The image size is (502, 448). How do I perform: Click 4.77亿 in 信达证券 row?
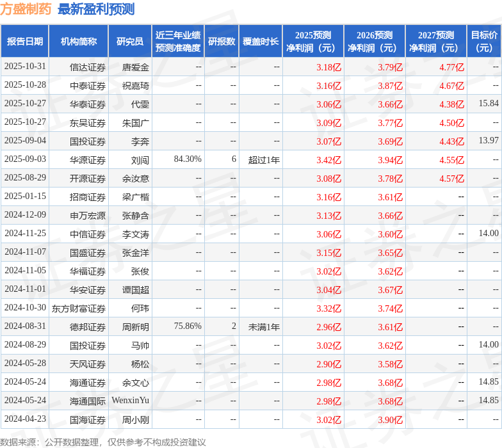point(452,67)
